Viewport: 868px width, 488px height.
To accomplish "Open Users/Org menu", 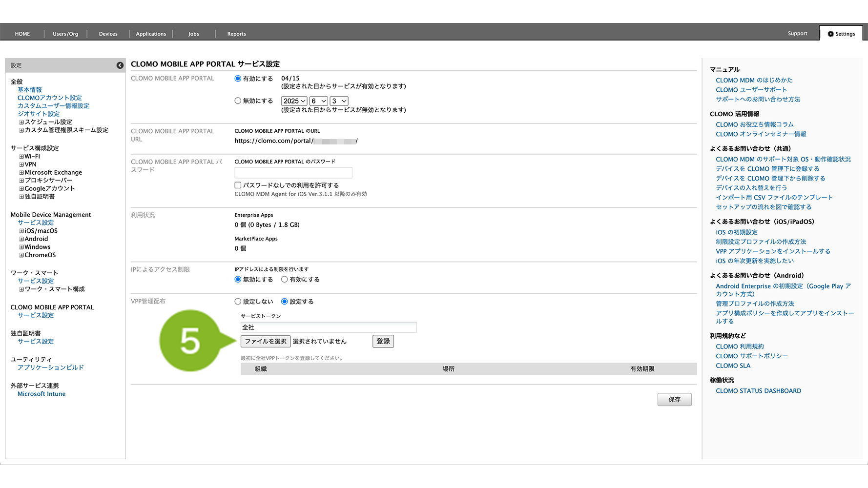I will [65, 34].
